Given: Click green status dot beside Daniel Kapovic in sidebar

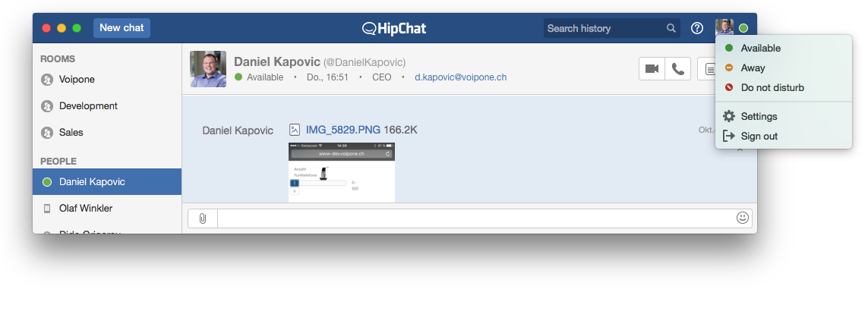Looking at the screenshot, I should click(x=47, y=182).
